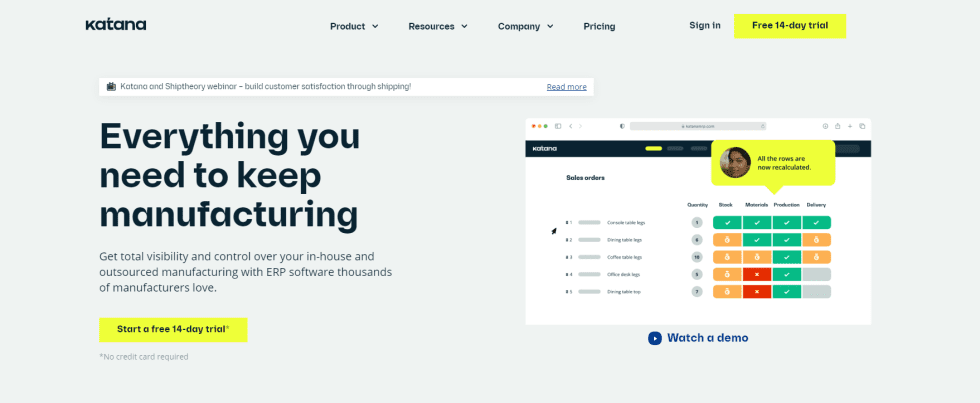Image resolution: width=980 pixels, height=403 pixels.
Task: Select the active yellow tab in mockup app
Action: tap(653, 149)
